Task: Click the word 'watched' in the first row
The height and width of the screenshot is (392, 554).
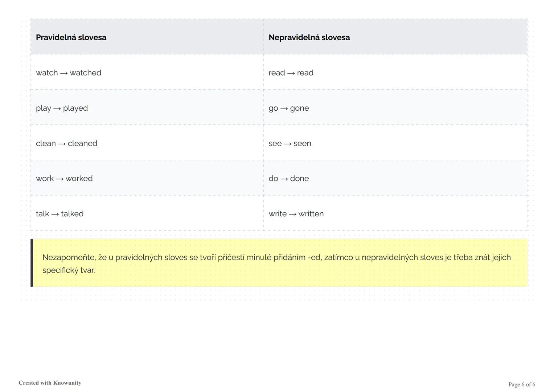Action: point(86,73)
